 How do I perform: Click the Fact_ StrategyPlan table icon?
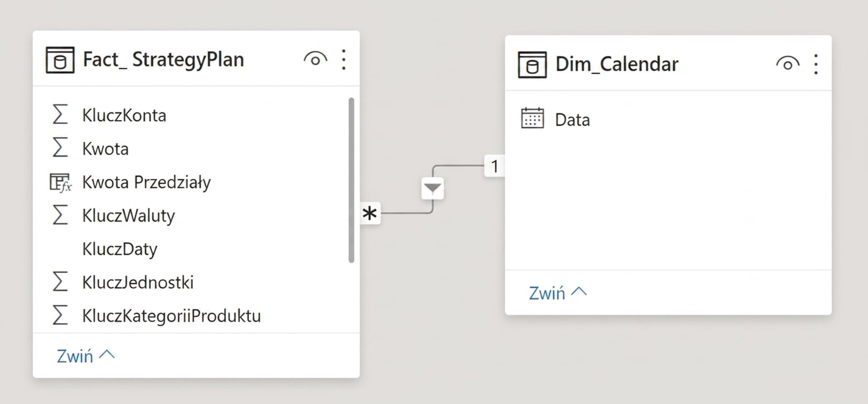coord(60,60)
